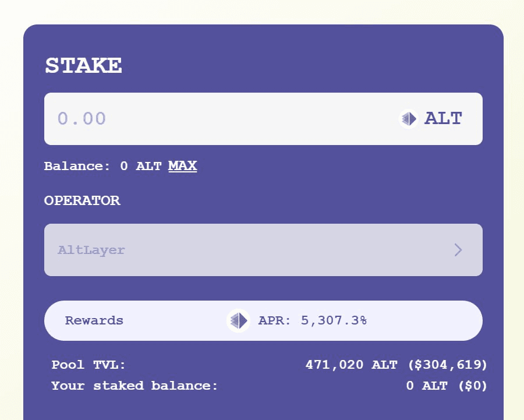Viewport: 524px width, 420px height.
Task: Click the ALT ticker label in the input field
Action: (x=444, y=119)
